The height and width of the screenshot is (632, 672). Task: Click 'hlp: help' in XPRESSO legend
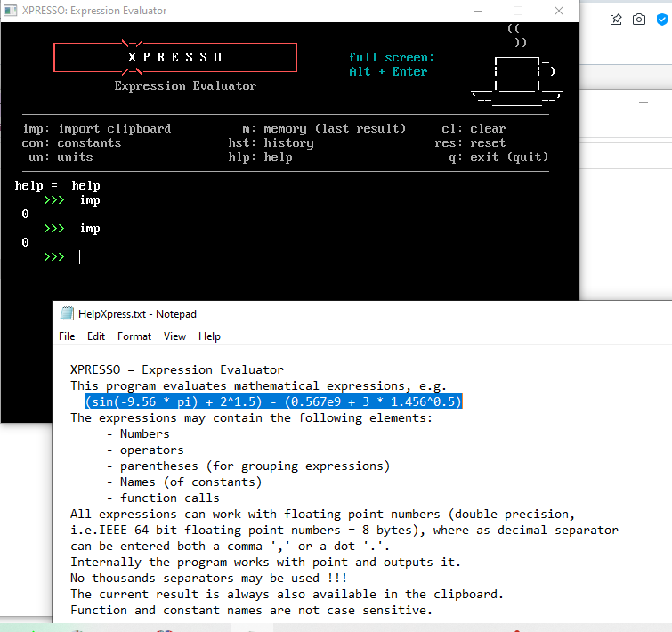pyautogui.click(x=260, y=158)
